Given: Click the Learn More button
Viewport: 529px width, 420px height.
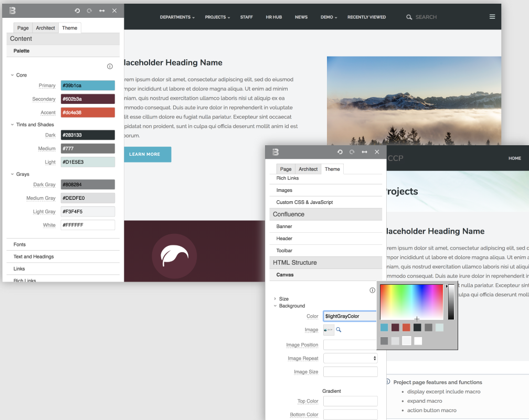Looking at the screenshot, I should tap(147, 154).
